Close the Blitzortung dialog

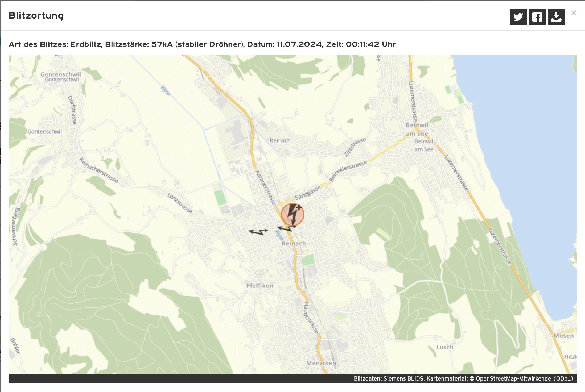574,13
